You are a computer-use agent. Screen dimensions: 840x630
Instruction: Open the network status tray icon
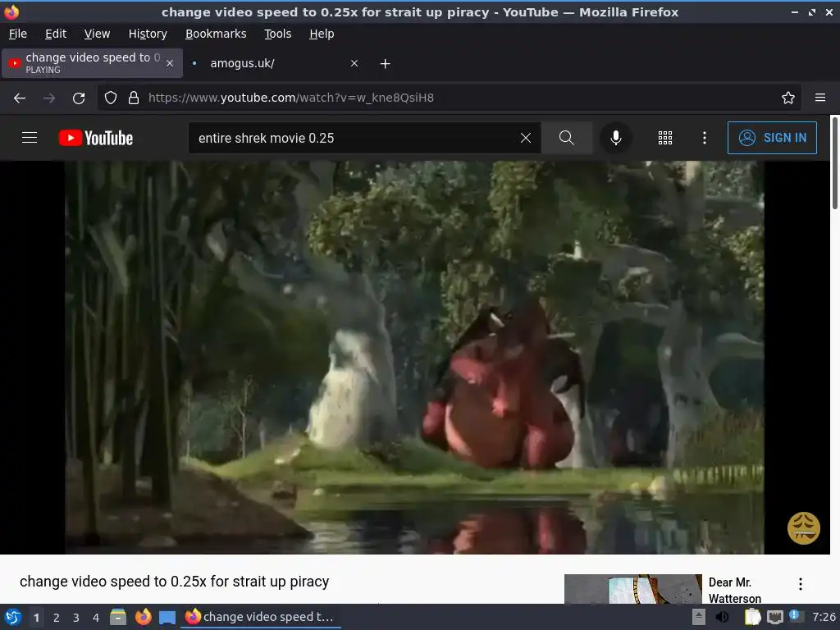click(774, 617)
